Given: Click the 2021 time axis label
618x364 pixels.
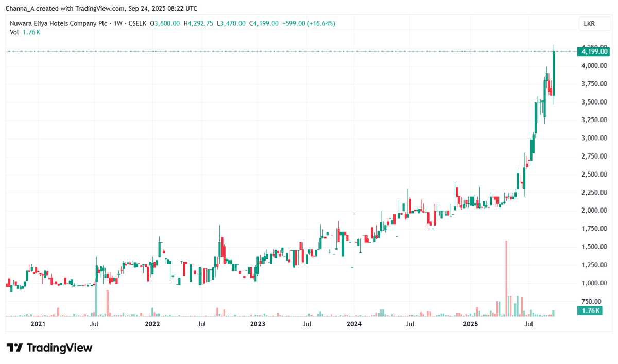Looking at the screenshot, I should pos(38,324).
